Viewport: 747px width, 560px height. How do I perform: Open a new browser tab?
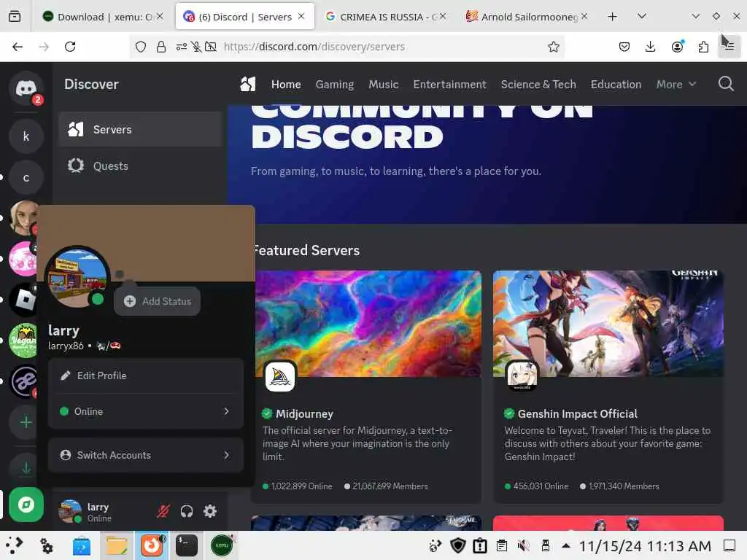(x=612, y=16)
